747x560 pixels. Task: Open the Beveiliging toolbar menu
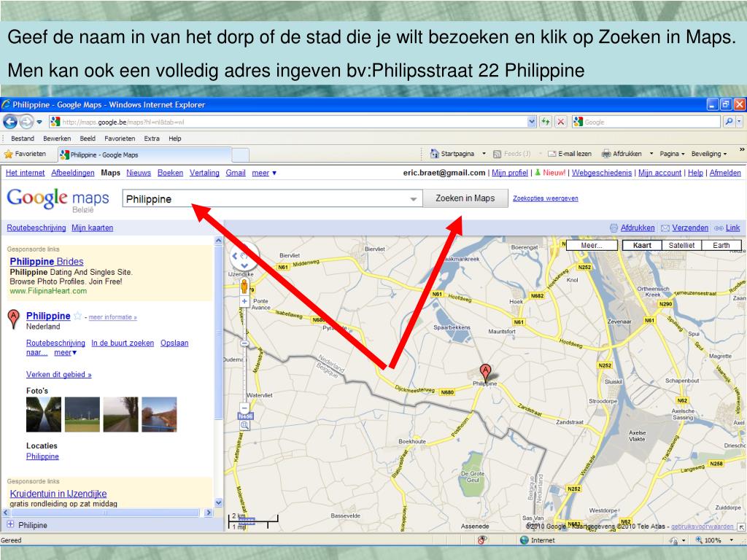click(709, 154)
